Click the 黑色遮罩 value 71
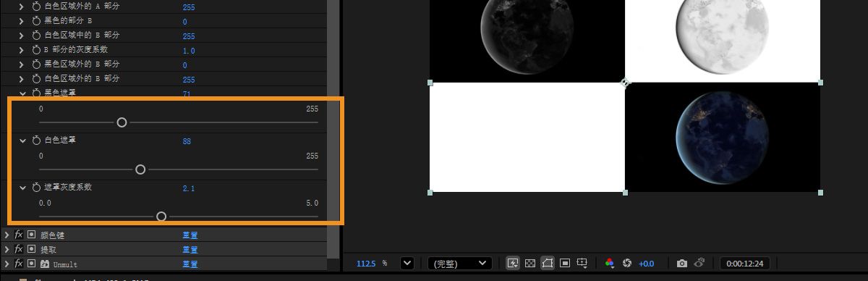The width and height of the screenshot is (868, 281). pos(187,94)
